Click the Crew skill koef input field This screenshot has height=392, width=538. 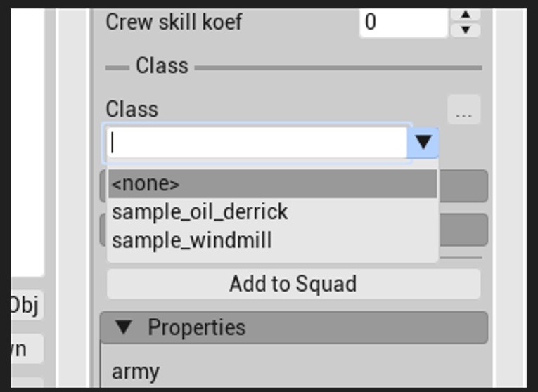[x=404, y=22]
